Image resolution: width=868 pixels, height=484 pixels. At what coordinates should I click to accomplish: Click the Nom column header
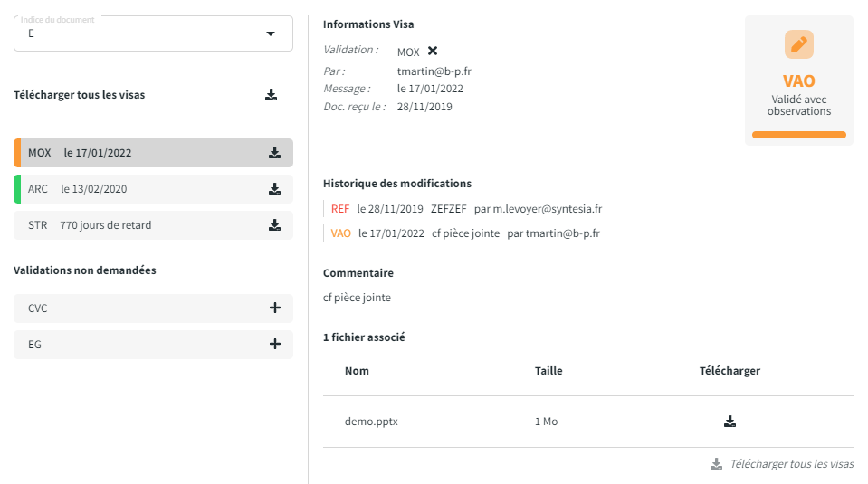pyautogui.click(x=357, y=371)
